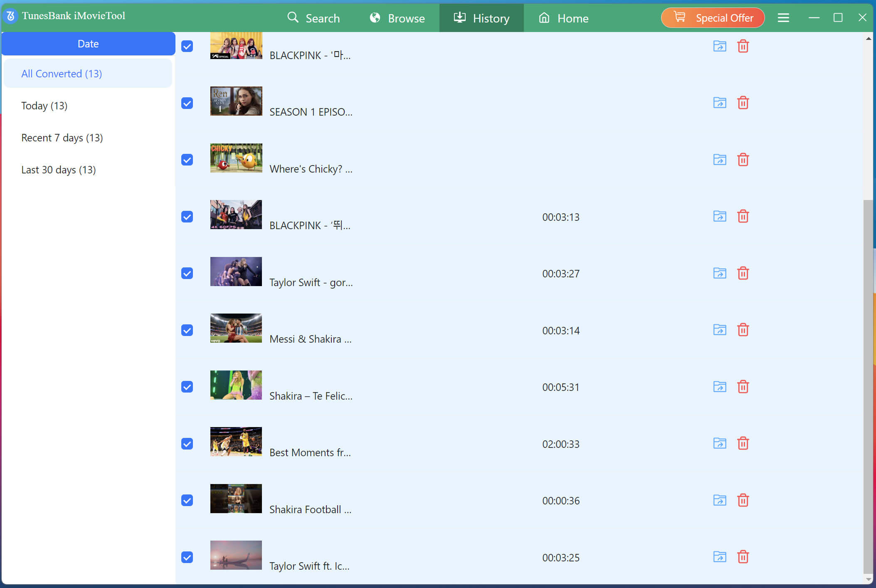Delete the Taylor Swift ft. Ic... entry
This screenshot has height=588, width=876.
coord(743,557)
